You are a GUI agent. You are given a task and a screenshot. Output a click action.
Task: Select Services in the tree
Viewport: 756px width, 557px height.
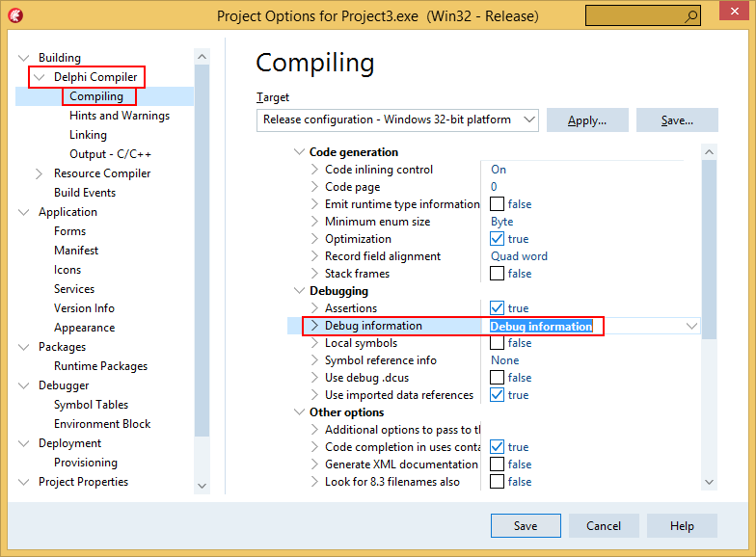pyautogui.click(x=74, y=289)
